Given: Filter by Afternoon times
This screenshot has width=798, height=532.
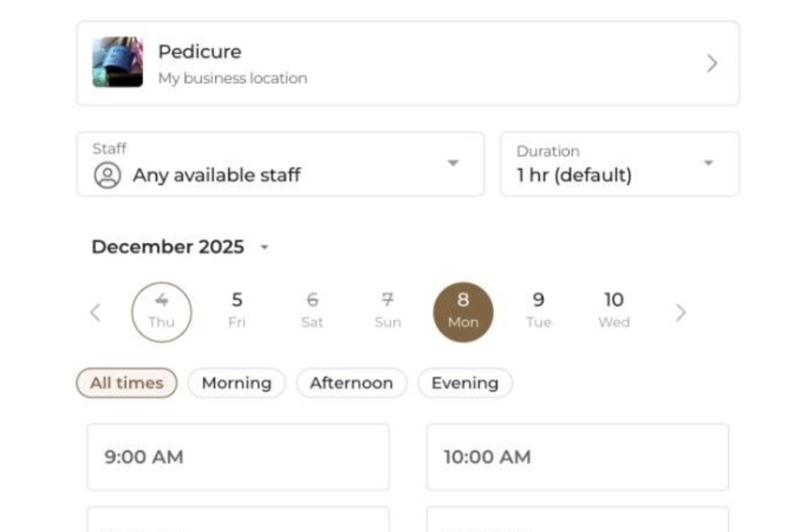Looking at the screenshot, I should (x=351, y=383).
